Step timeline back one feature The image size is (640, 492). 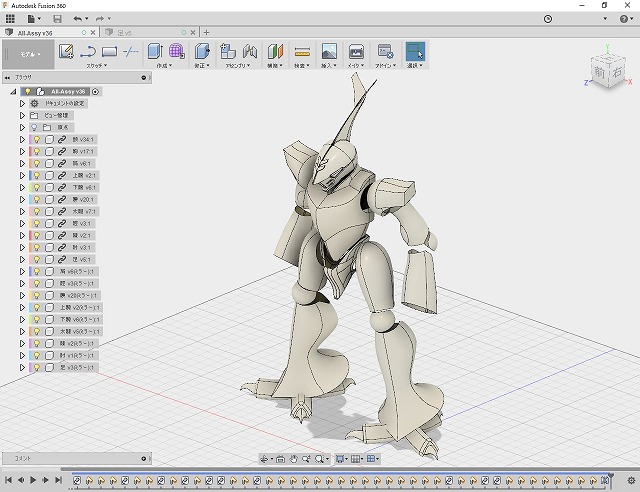pos(21,480)
